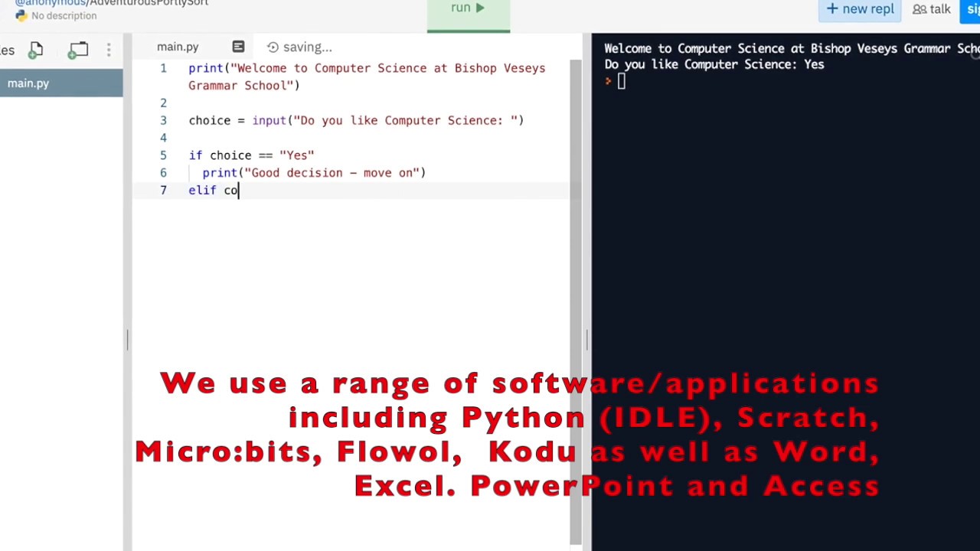Click line number 7 in the gutter

163,191
